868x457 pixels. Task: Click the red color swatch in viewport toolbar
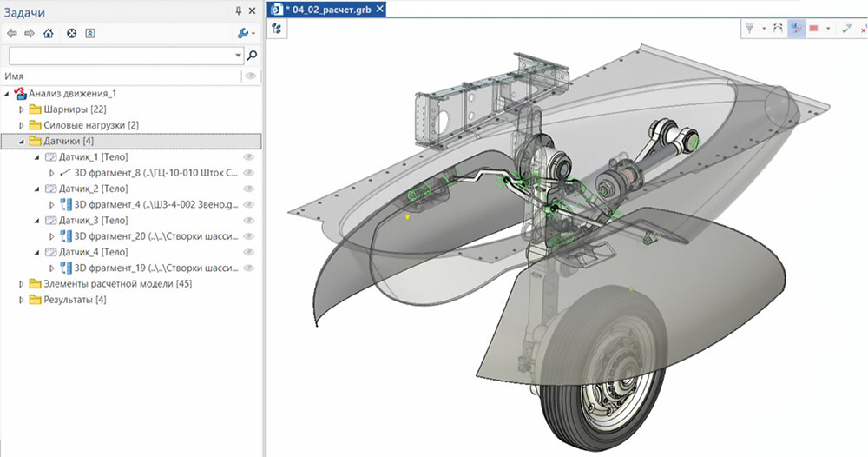814,29
